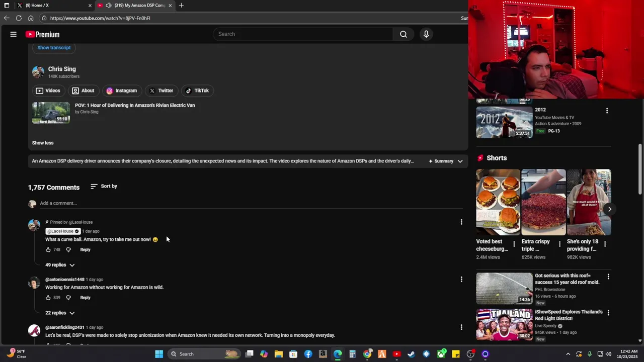Collapse description with Show less
The image size is (644, 362).
[43, 143]
